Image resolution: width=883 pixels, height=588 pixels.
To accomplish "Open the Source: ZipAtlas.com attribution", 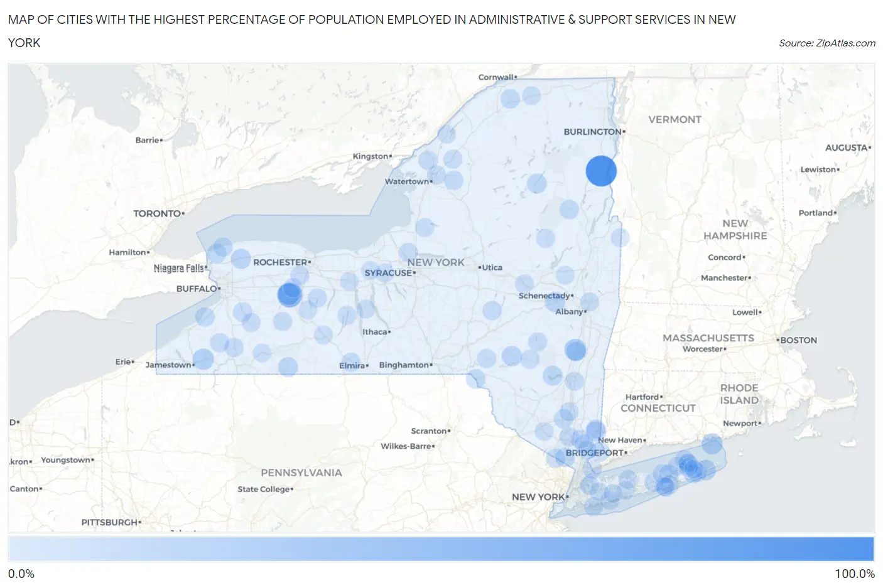I will tap(826, 43).
